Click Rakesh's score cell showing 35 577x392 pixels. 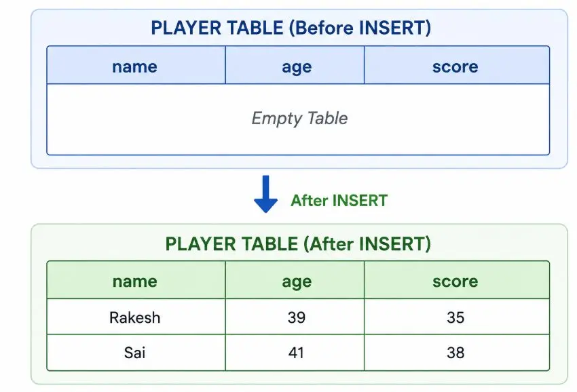[x=457, y=317]
